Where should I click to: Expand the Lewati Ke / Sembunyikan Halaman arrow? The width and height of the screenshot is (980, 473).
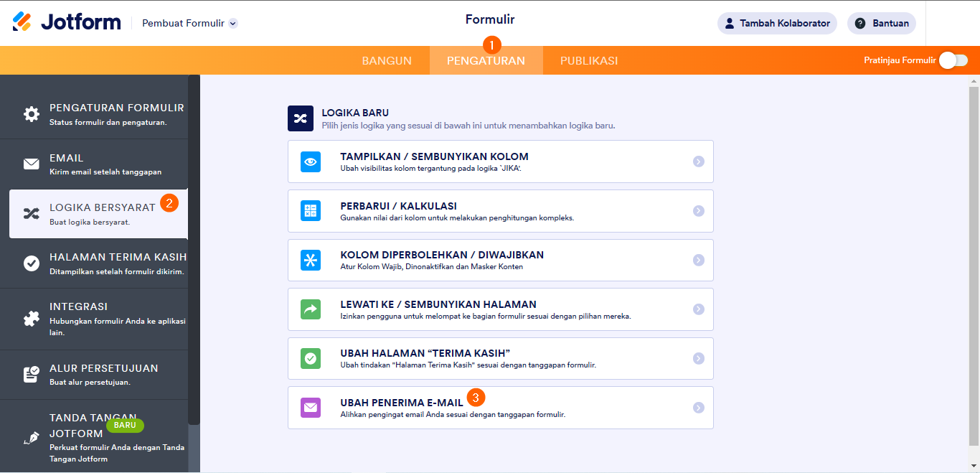(x=699, y=309)
